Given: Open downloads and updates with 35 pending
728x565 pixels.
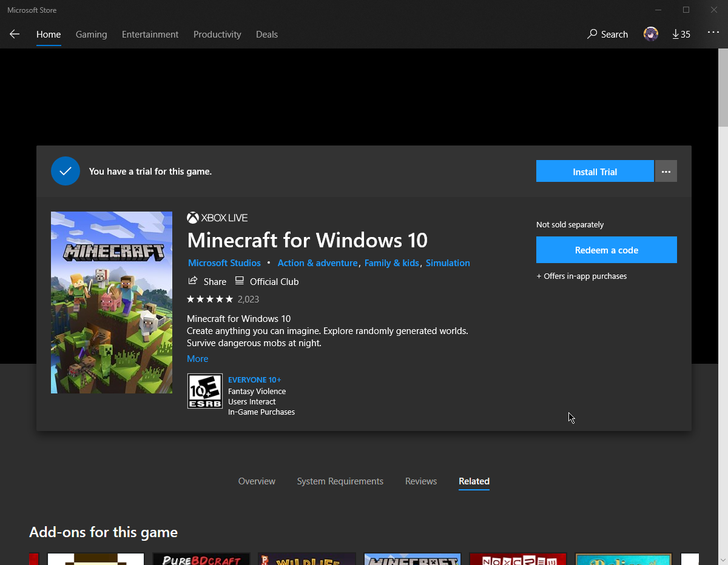Looking at the screenshot, I should [x=681, y=34].
